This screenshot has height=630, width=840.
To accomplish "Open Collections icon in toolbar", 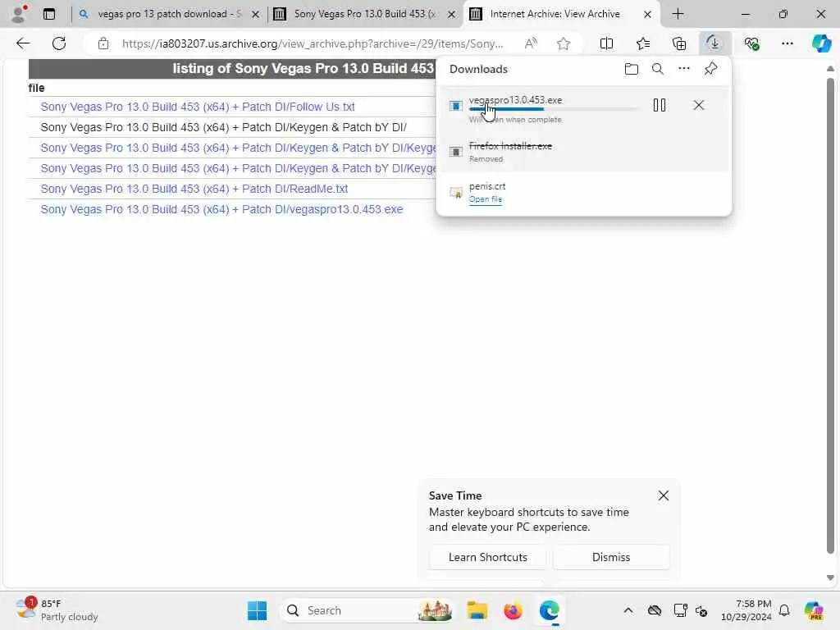I will click(678, 43).
